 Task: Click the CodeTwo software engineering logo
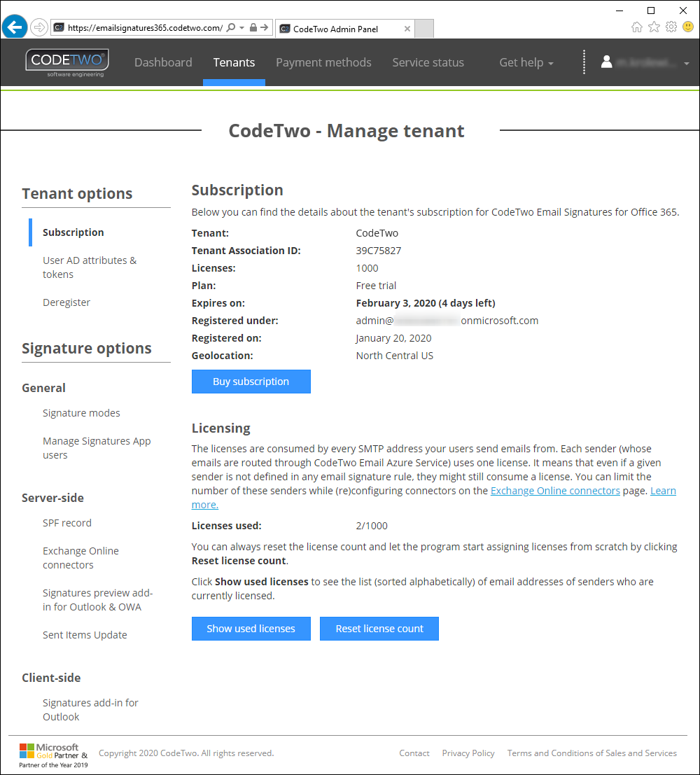[67, 63]
